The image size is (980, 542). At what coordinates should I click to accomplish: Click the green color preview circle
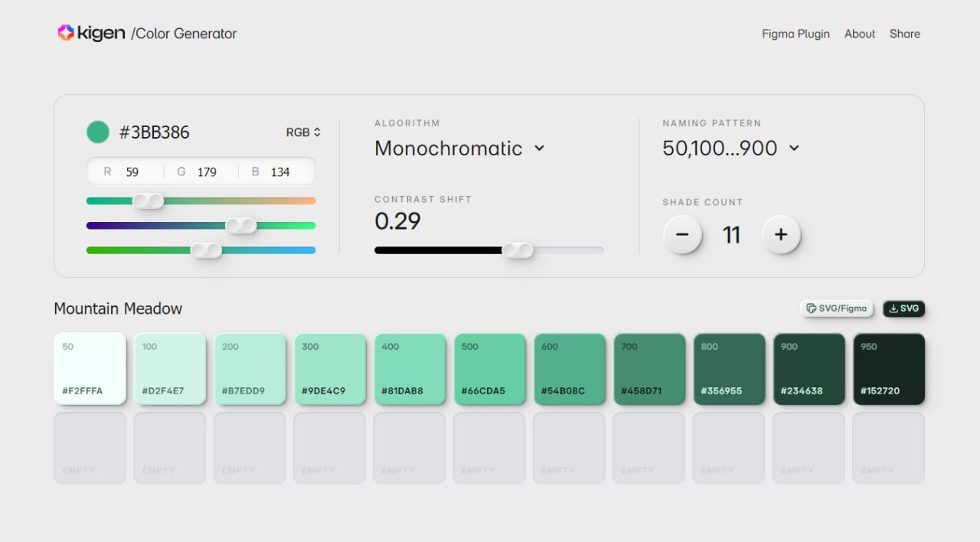coord(97,132)
